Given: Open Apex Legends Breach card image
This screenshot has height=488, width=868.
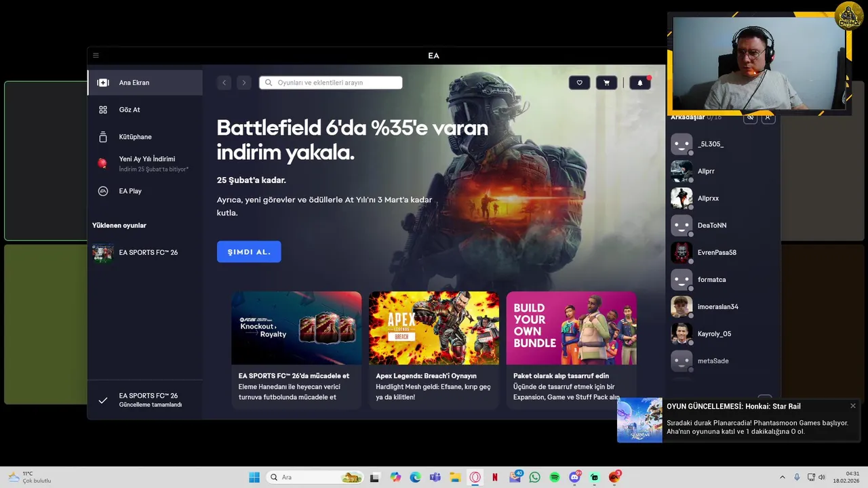Looking at the screenshot, I should tap(434, 328).
